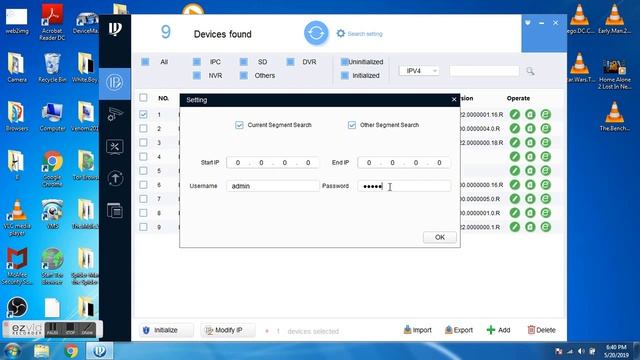Click the Username input field

273,186
